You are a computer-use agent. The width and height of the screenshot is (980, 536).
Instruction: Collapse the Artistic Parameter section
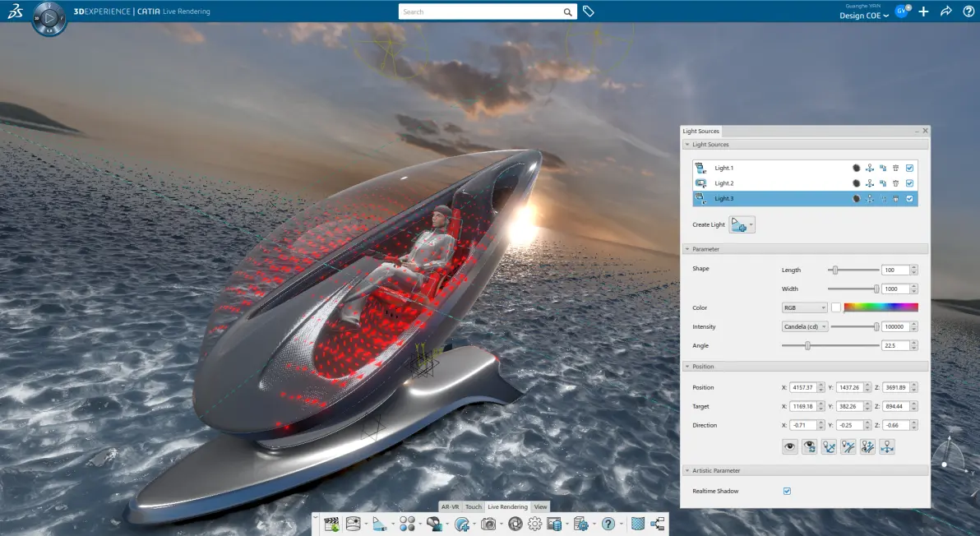coord(687,470)
